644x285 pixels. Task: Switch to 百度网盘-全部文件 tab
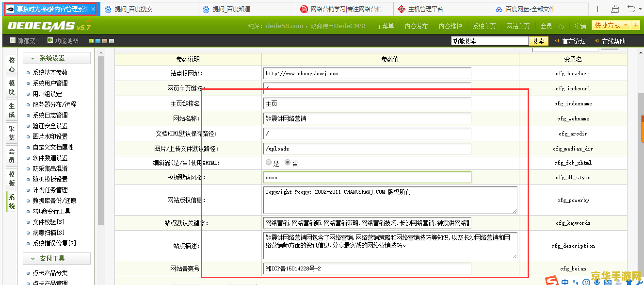coord(539,9)
